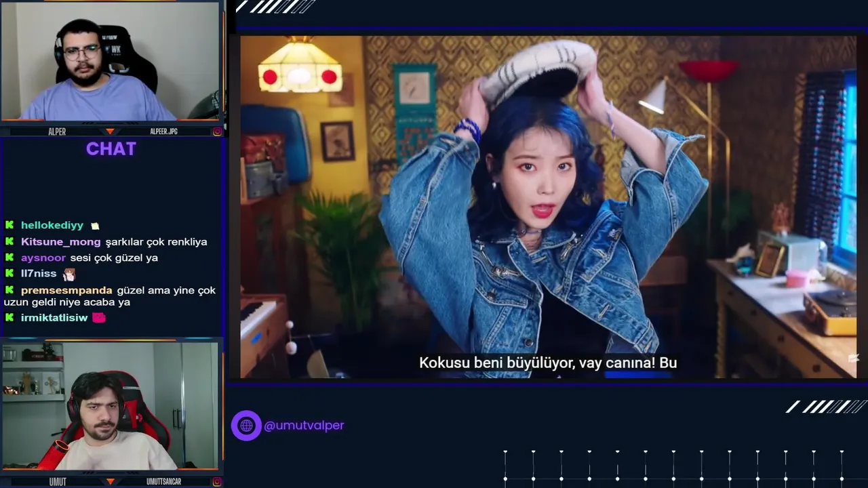Click the Kick badge next to premsesmpanda
This screenshot has width=868, height=488.
(x=9, y=290)
